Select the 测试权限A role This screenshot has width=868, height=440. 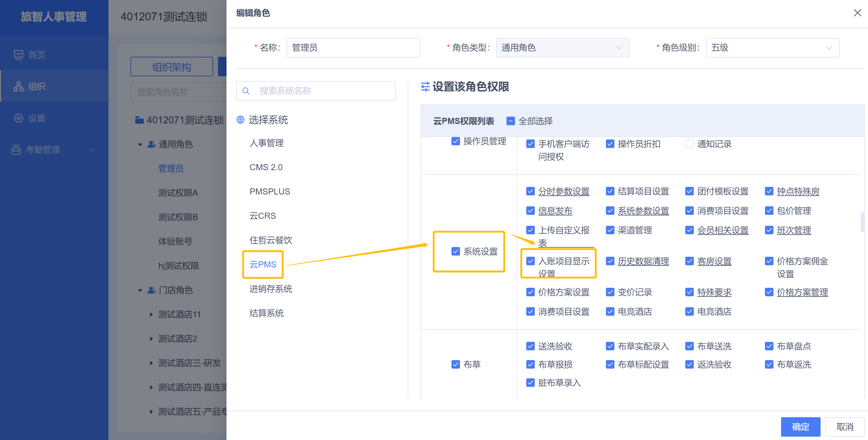pyautogui.click(x=178, y=193)
